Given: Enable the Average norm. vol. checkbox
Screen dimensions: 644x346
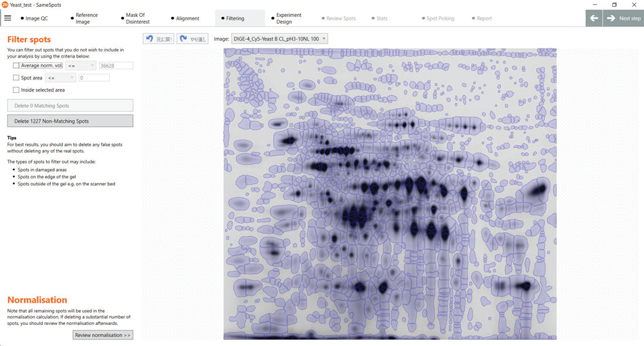Looking at the screenshot, I should coord(16,65).
